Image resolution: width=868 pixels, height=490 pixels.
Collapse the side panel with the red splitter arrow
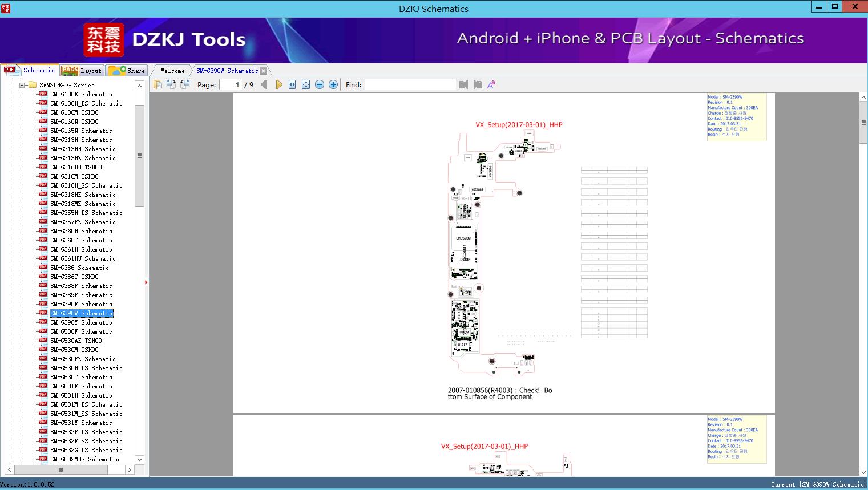[x=146, y=282]
